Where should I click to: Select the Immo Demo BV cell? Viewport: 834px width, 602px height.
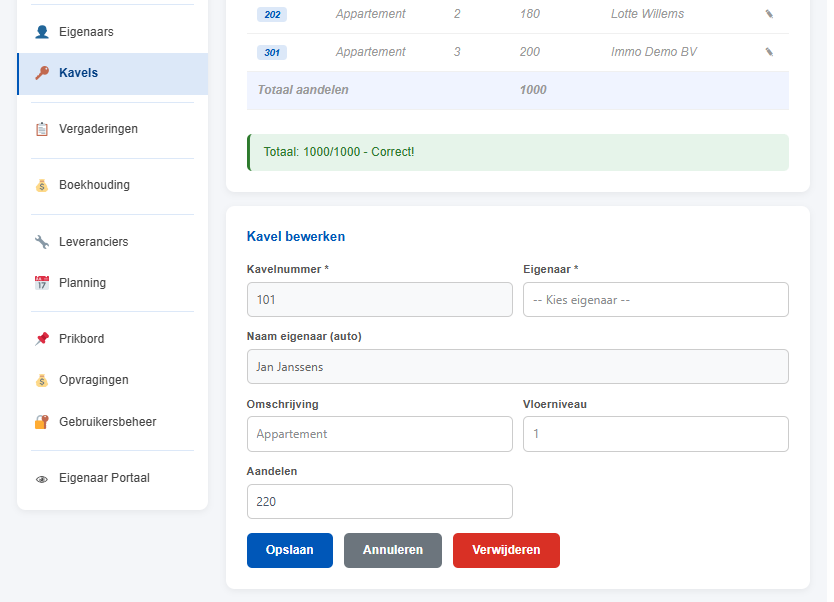pyautogui.click(x=654, y=52)
